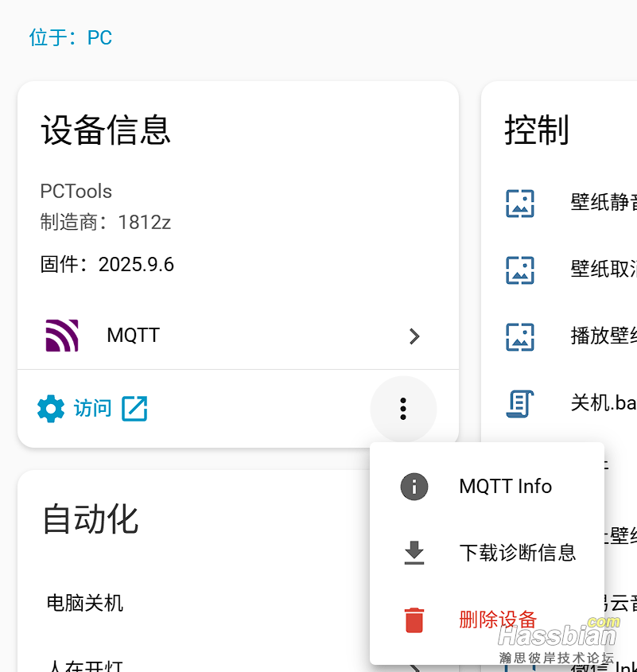Click the red trash bin icon

pyautogui.click(x=414, y=620)
